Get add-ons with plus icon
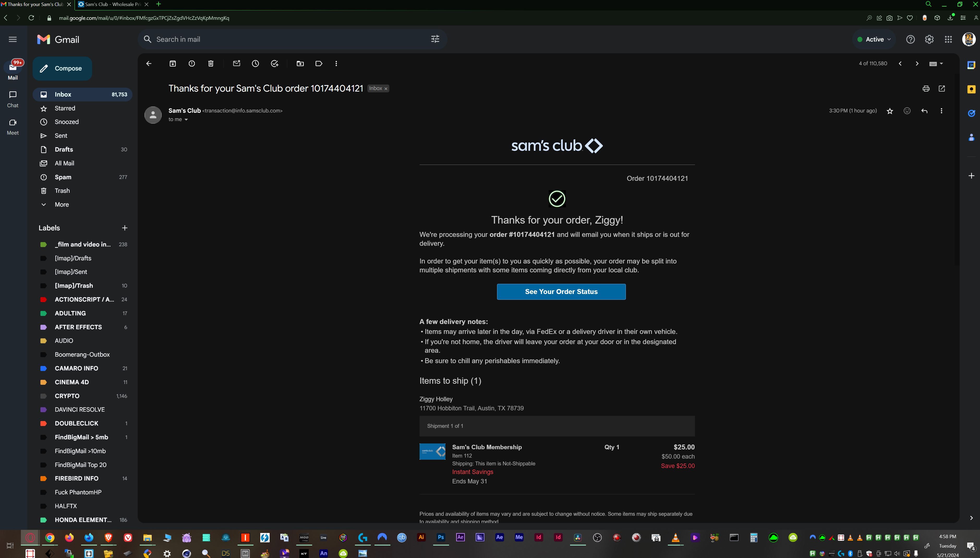The width and height of the screenshot is (980, 558). (971, 176)
